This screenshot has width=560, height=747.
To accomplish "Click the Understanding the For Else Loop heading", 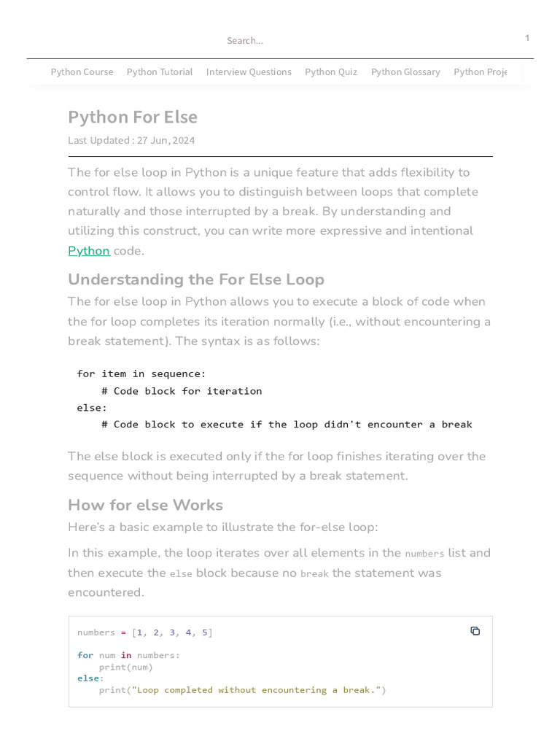I will tap(196, 279).
